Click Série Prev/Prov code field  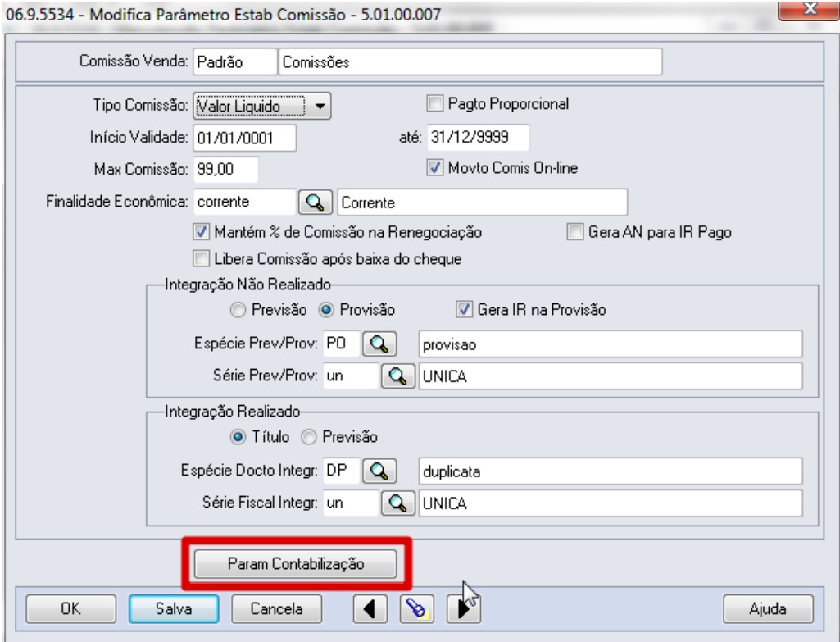[351, 376]
